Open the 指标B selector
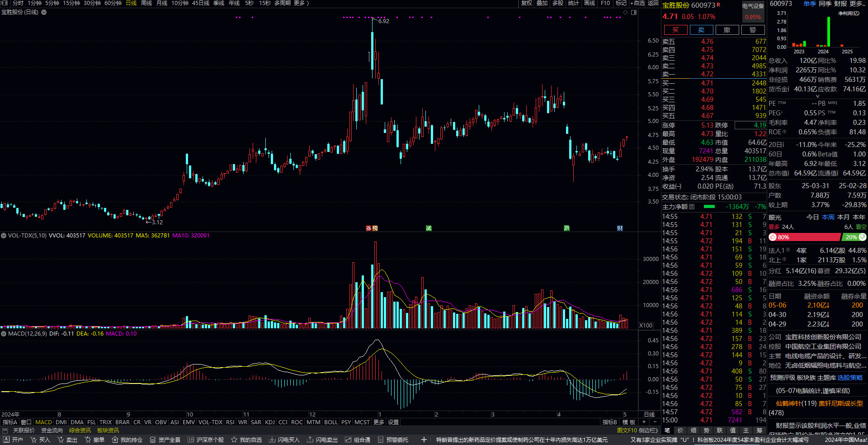868x445 pixels. pos(610,422)
